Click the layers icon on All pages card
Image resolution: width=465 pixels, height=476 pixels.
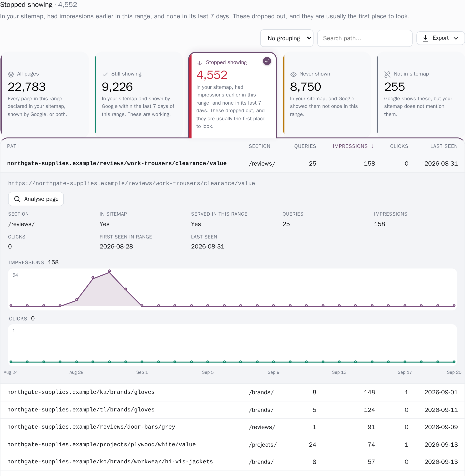pos(11,74)
